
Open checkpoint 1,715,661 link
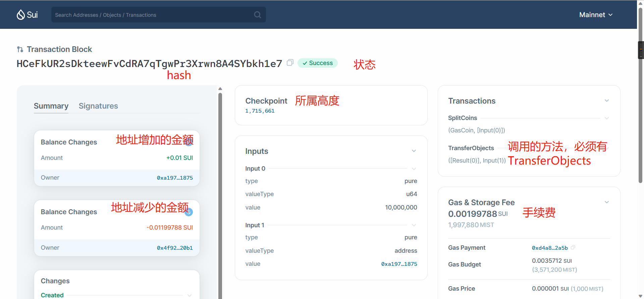coord(260,111)
